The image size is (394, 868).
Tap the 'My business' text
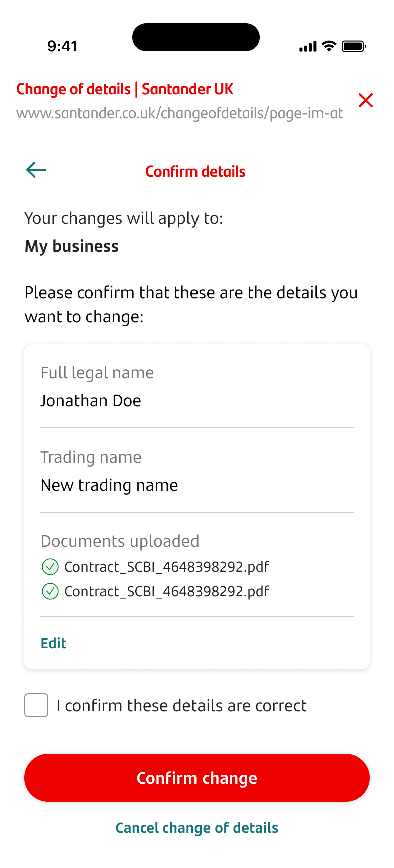(x=72, y=246)
